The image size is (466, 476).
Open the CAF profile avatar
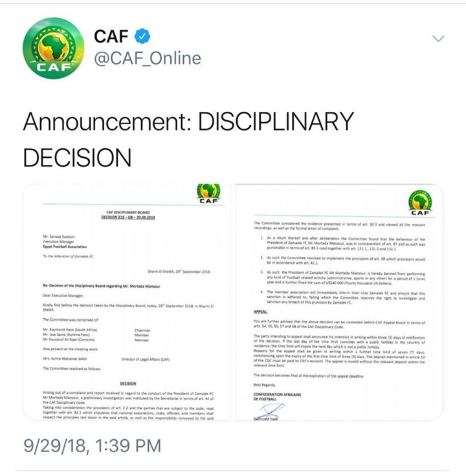[53, 48]
